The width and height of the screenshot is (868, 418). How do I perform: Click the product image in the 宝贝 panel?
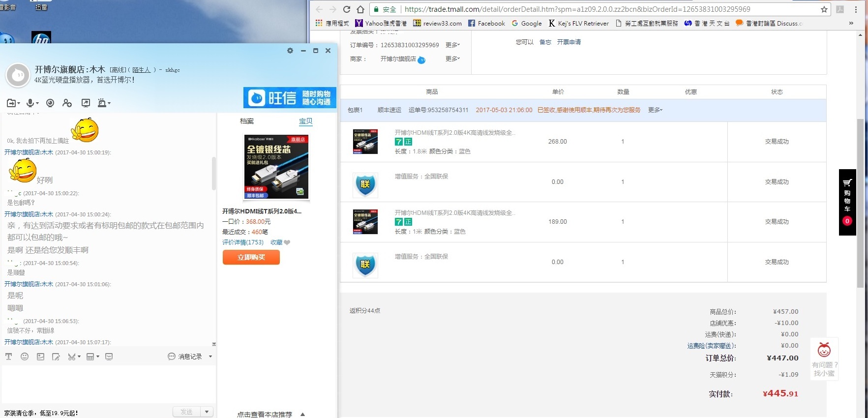pos(276,167)
